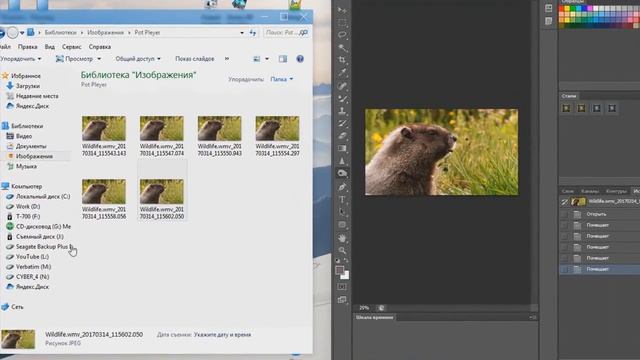Switch to the Каналы tab

(590, 191)
